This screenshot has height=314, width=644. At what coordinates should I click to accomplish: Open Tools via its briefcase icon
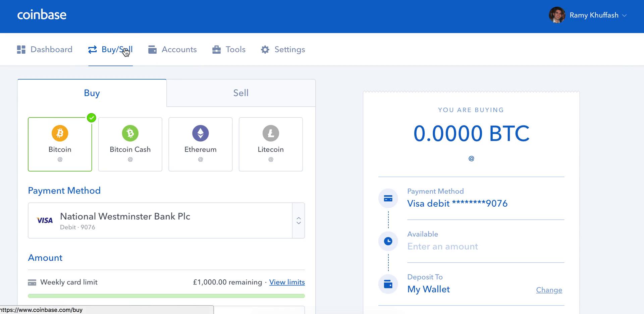coord(217,49)
